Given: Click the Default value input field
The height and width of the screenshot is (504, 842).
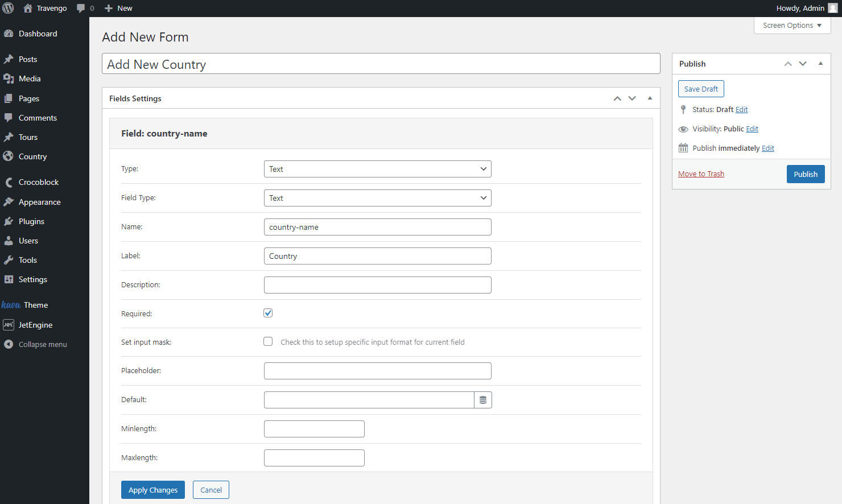Looking at the screenshot, I should tap(369, 400).
